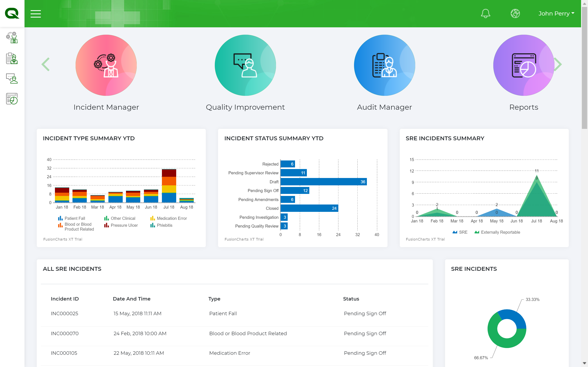Open Incident Manager from the sidebar

click(12, 38)
